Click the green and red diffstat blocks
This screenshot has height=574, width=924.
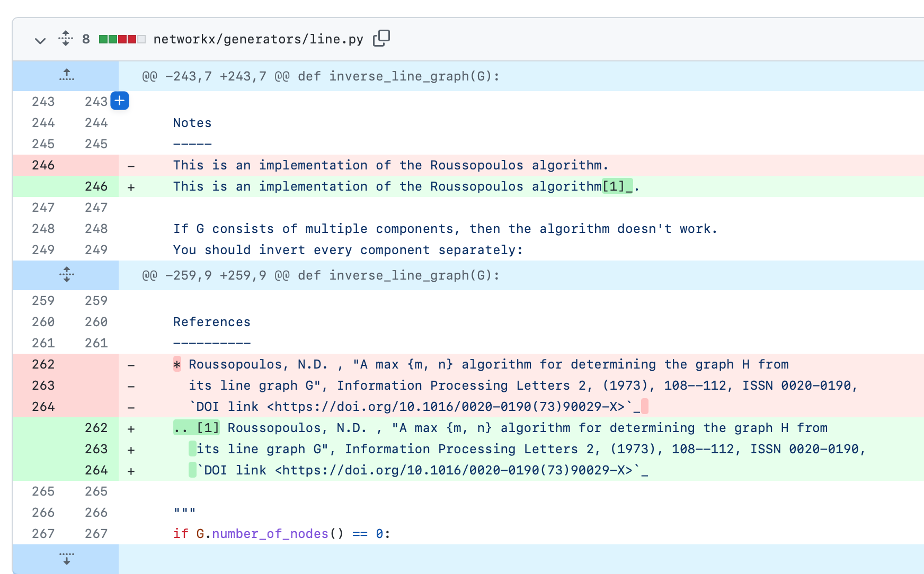coord(122,40)
